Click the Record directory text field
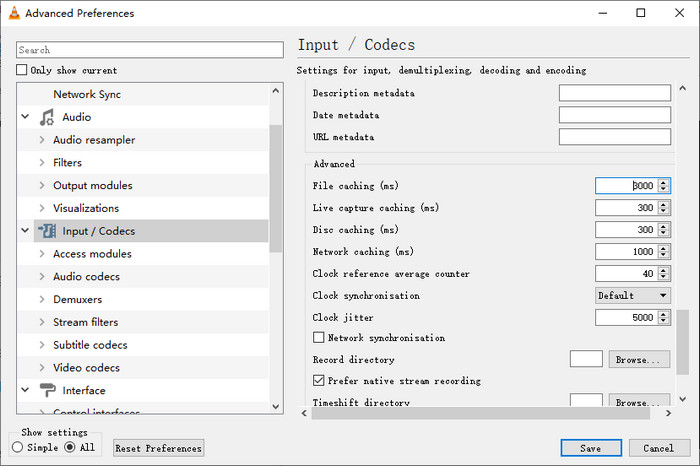The image size is (700, 466). (x=586, y=359)
